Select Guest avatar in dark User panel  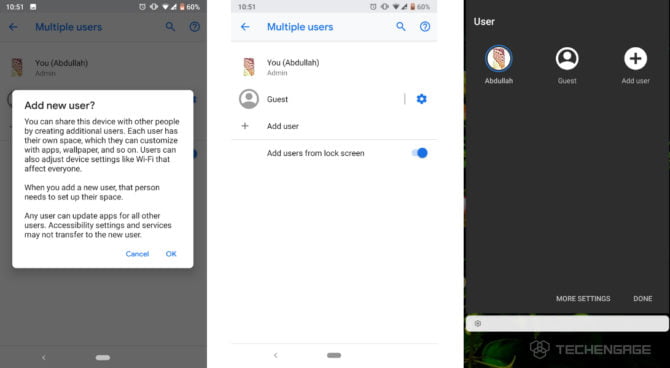(567, 59)
